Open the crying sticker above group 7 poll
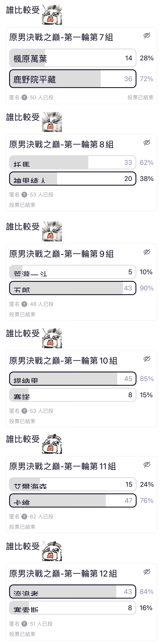163x644 pixels. [x=52, y=15]
